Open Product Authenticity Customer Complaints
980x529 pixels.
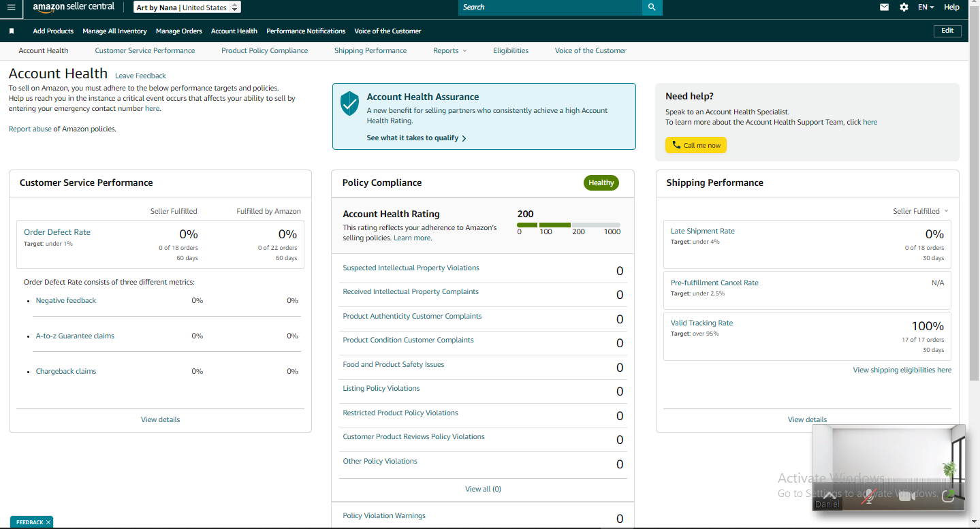(x=412, y=317)
